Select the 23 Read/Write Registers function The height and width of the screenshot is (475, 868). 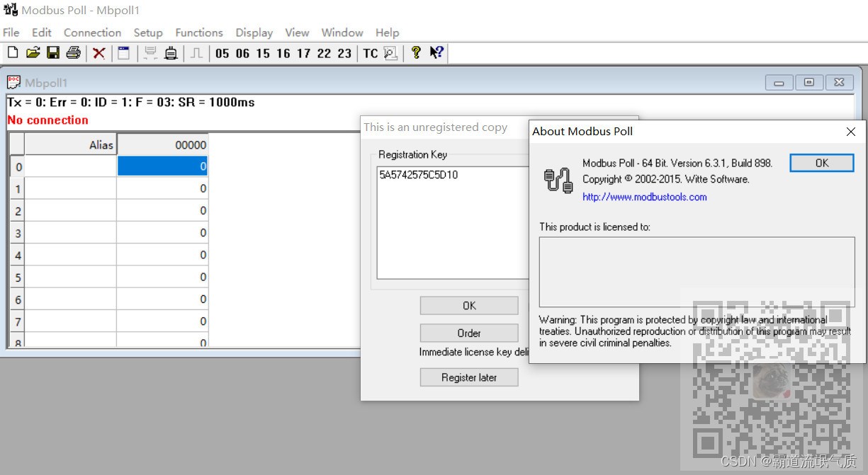pyautogui.click(x=344, y=52)
